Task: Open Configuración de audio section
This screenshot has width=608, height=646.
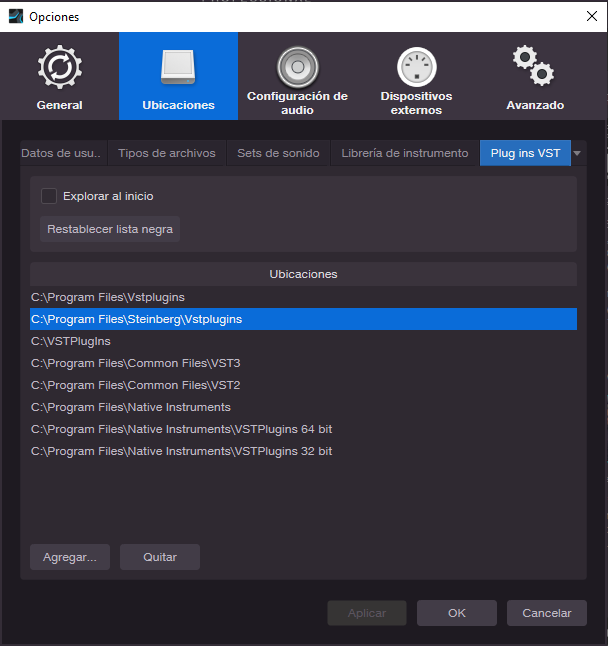Action: (x=297, y=77)
